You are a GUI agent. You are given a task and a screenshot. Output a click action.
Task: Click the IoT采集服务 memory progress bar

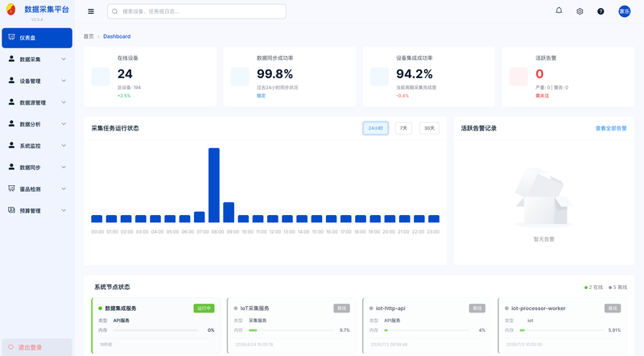(291, 330)
